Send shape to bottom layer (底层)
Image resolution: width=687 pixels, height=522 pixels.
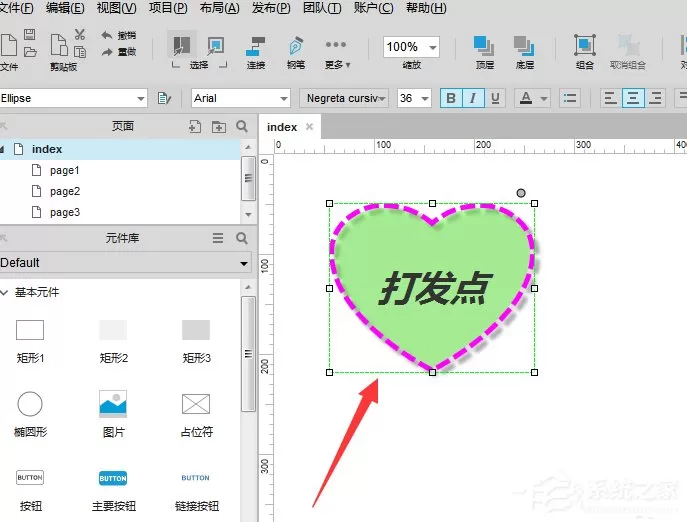524,52
